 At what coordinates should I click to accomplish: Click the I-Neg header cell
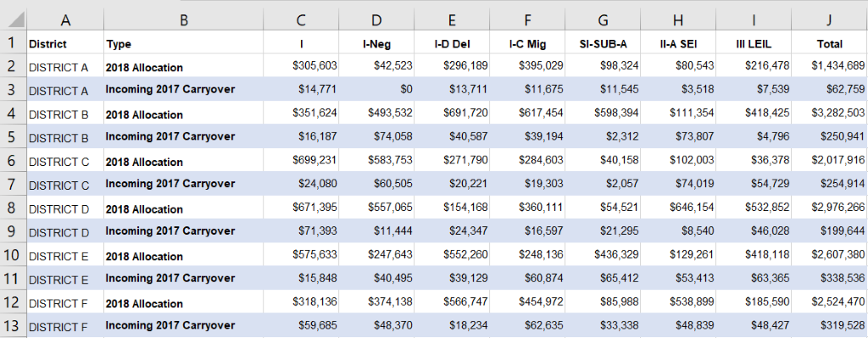376,42
